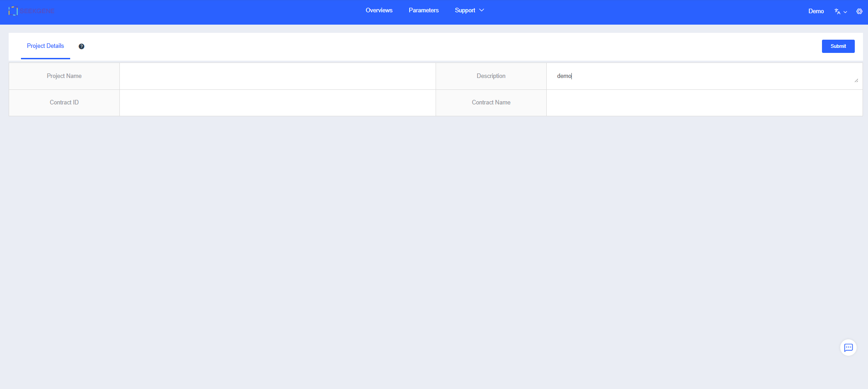The height and width of the screenshot is (389, 868).
Task: Click the Demo user account name
Action: pos(816,11)
